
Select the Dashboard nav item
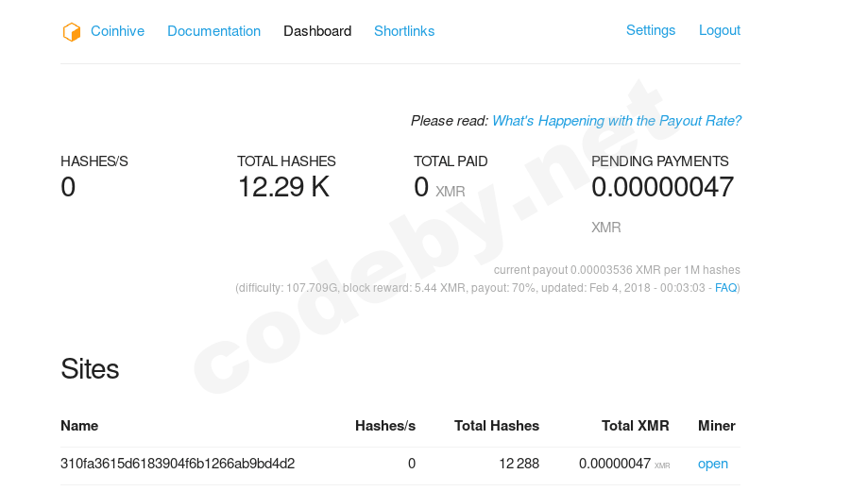pos(317,31)
